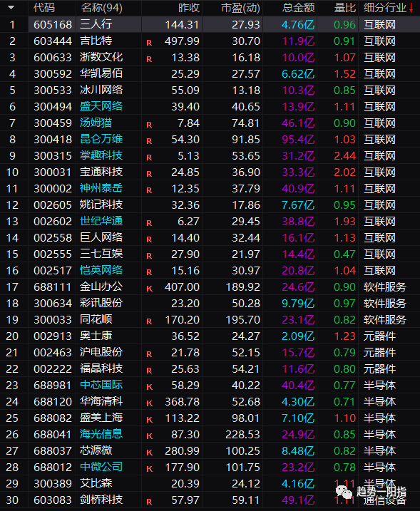
Task: Select stock 掌趣科技
Action: pos(101,155)
